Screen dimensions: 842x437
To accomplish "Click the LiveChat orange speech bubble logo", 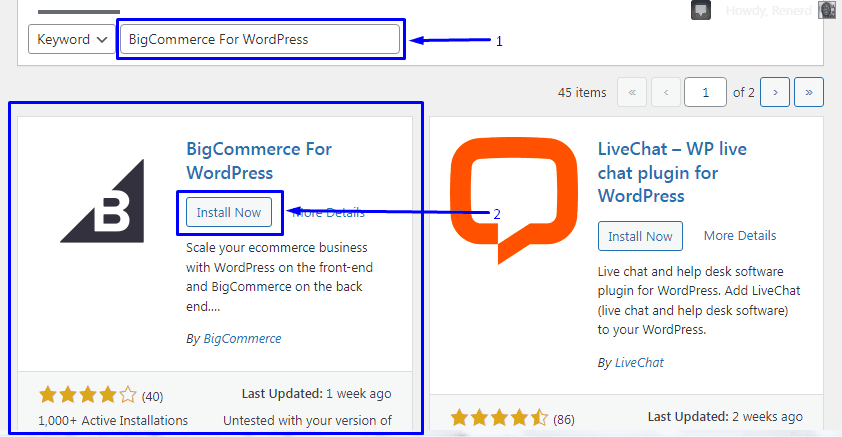I will tap(514, 200).
